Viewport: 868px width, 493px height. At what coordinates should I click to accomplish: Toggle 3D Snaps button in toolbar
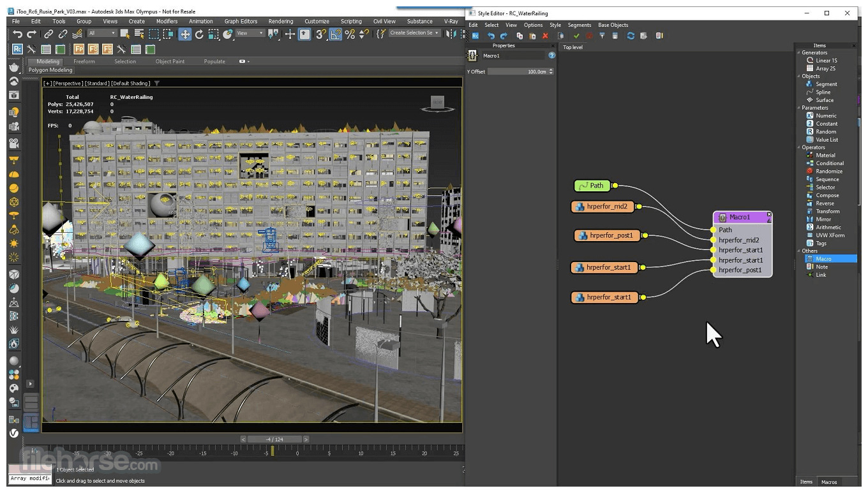coord(321,34)
